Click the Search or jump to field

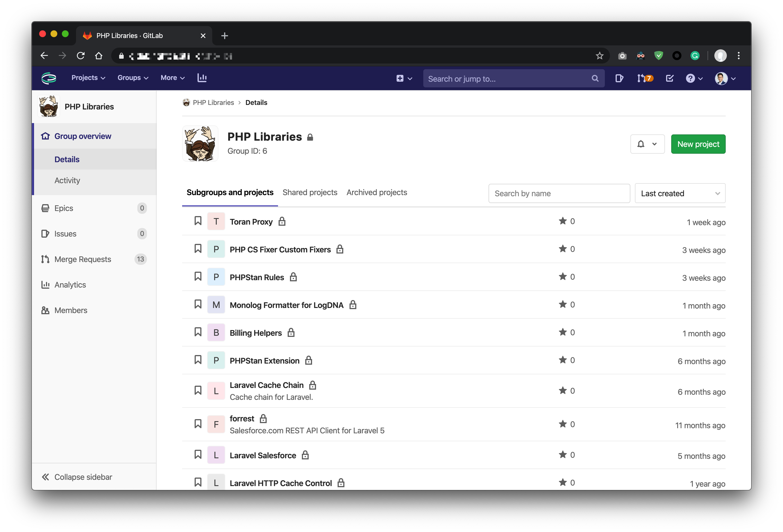(x=513, y=79)
